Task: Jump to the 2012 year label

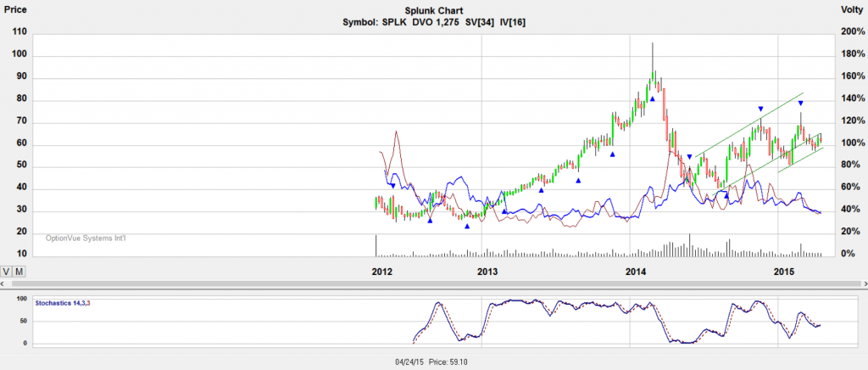Action: [381, 272]
